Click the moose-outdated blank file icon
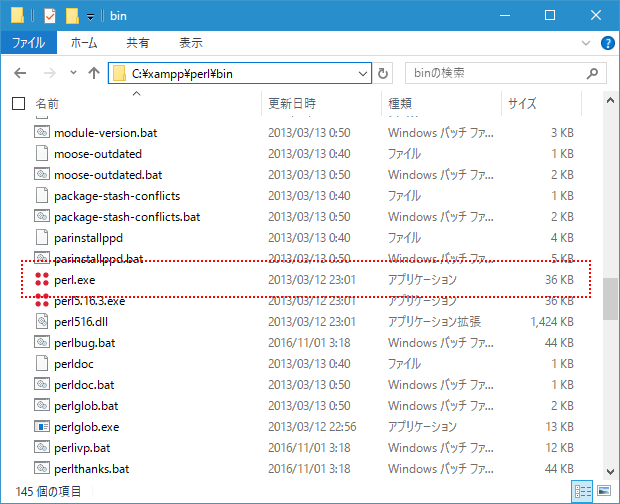The height and width of the screenshot is (504, 620). coord(42,153)
